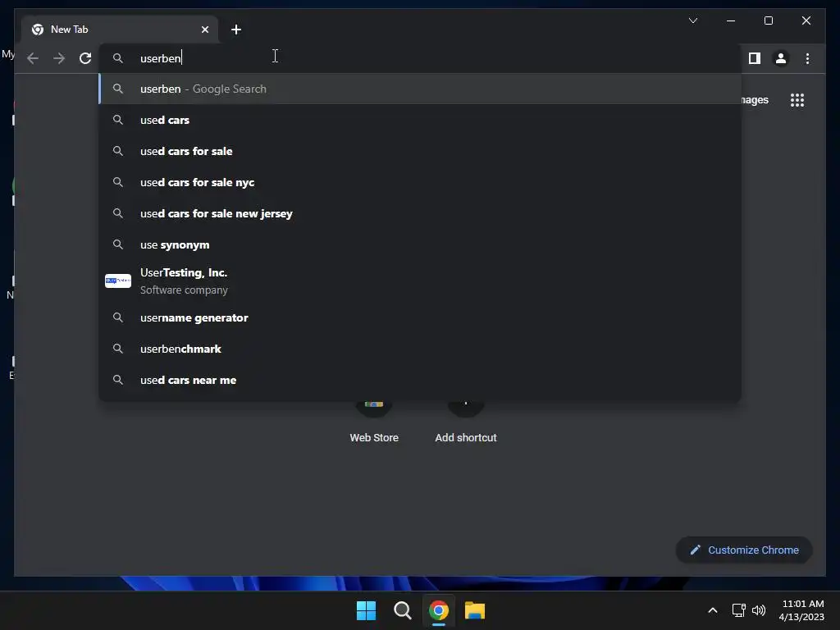Maximize the Chrome window

(768, 21)
